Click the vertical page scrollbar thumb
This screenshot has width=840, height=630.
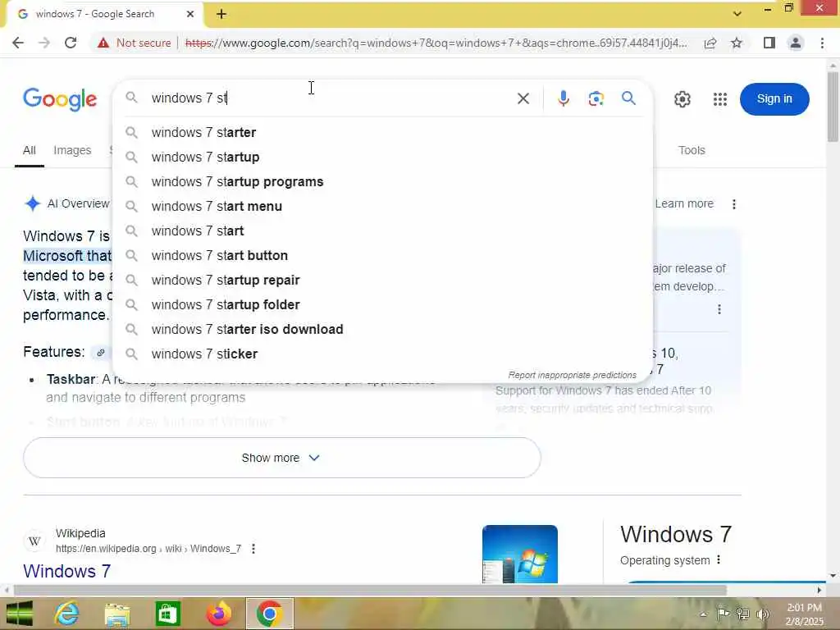coord(833,106)
